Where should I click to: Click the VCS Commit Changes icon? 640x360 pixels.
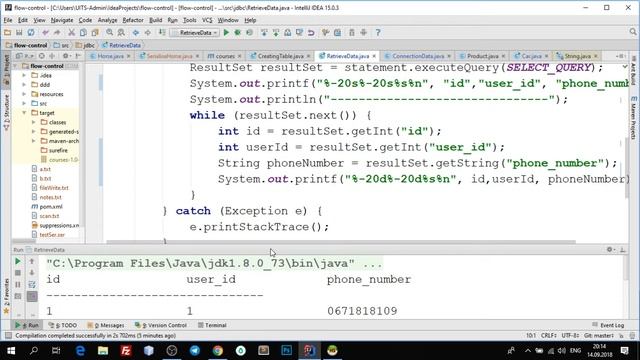tap(276, 33)
